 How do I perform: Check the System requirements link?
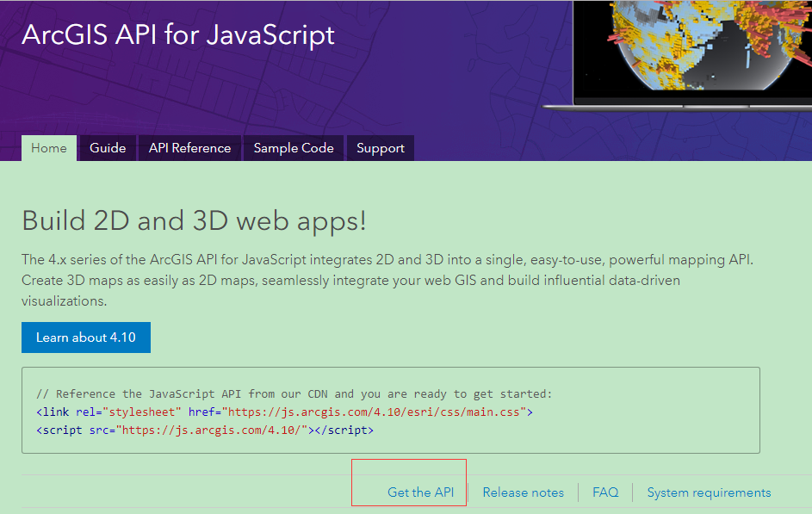tap(709, 492)
